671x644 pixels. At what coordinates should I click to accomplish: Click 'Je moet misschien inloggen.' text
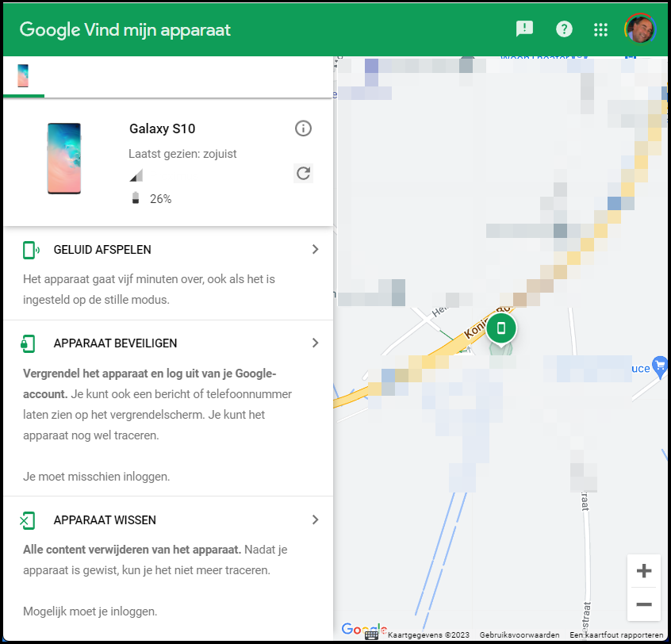[x=96, y=477]
